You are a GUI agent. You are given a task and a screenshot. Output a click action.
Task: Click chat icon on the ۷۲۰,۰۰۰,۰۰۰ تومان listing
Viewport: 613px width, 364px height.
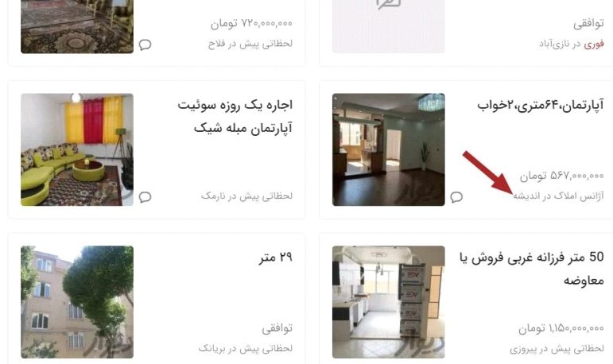(145, 45)
